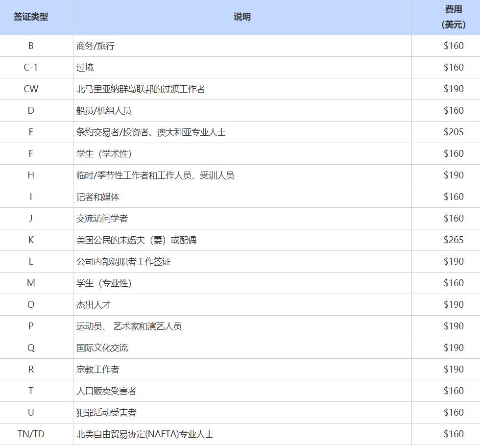The height and width of the screenshot is (448, 480).
Task: Click the 北美自由贸易协定(NAFTA)专业人士 description
Action: (x=145, y=434)
